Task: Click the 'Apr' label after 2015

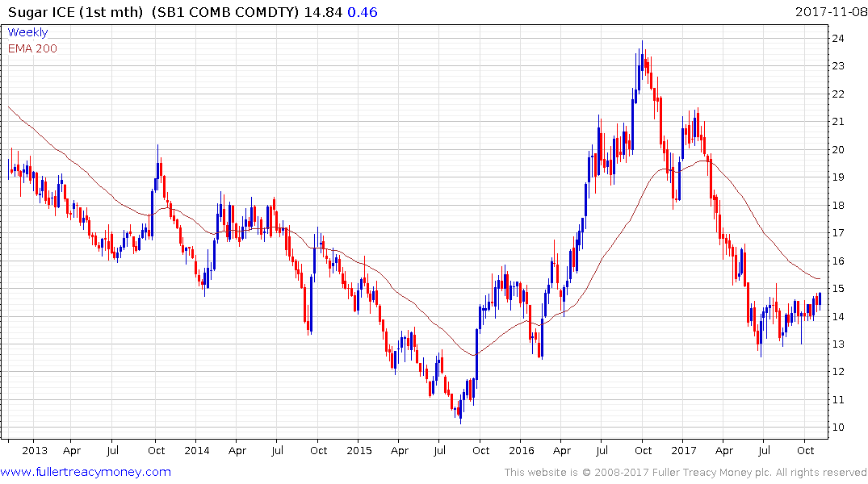Action: pyautogui.click(x=400, y=450)
